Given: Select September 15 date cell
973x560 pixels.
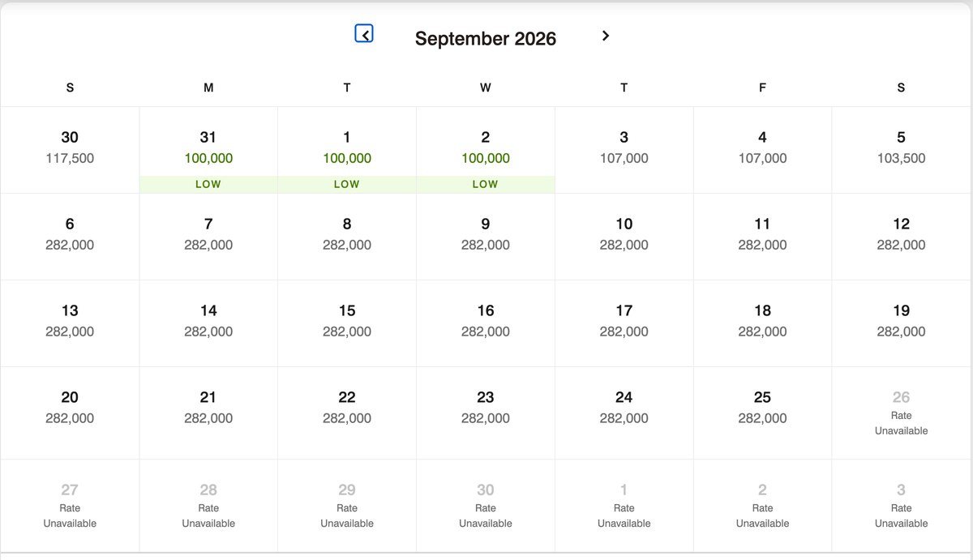Looking at the screenshot, I should [347, 322].
